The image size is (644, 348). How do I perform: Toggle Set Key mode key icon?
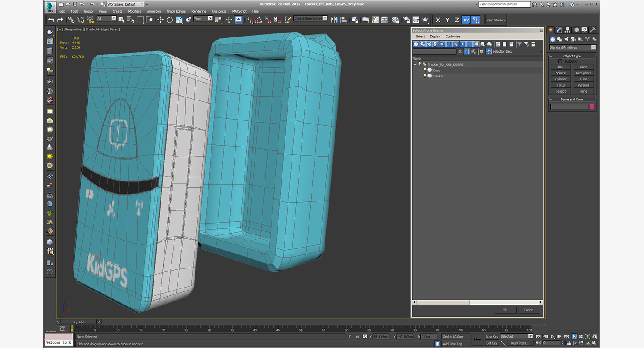478,339
